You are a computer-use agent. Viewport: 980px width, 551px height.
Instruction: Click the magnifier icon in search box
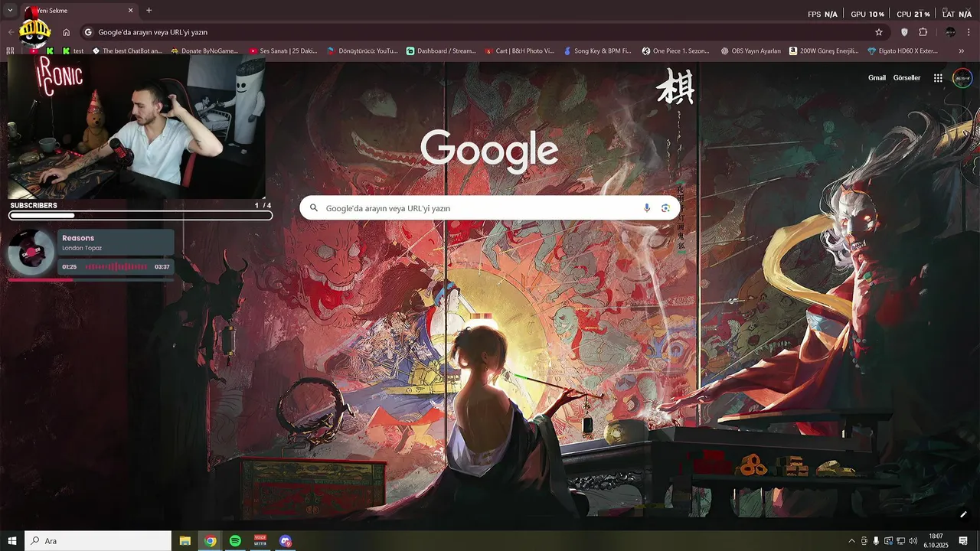click(314, 208)
